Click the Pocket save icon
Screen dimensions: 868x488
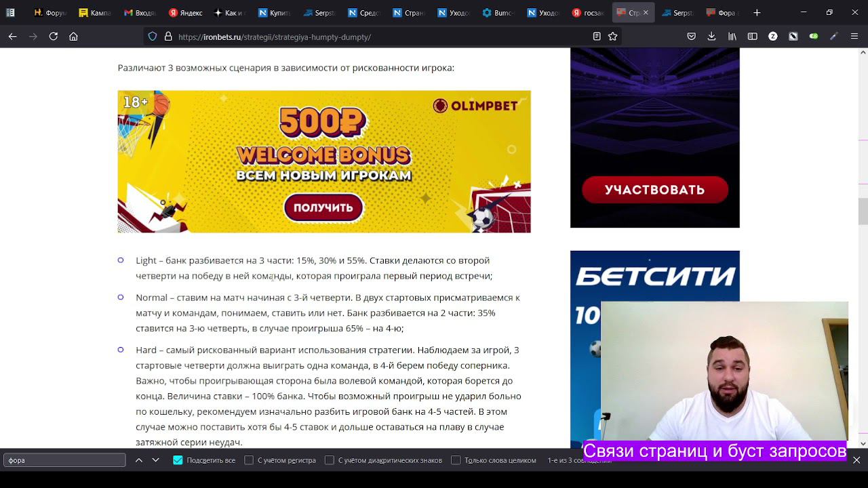[x=691, y=37]
